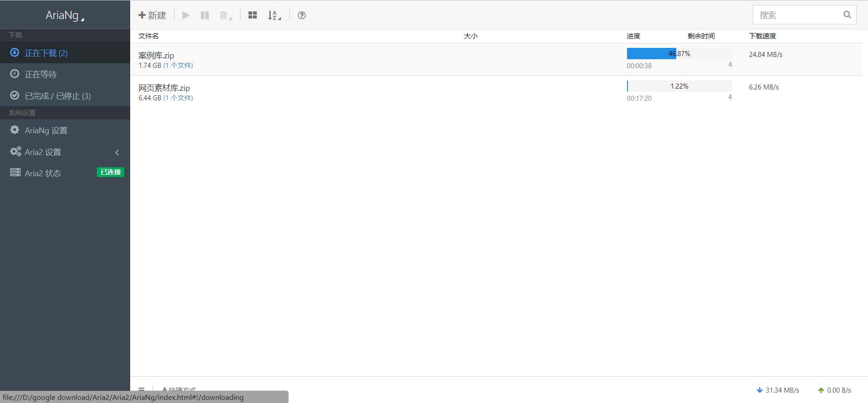868x403 pixels.
Task: Click global upload speed 0.00 B/s
Action: pos(835,390)
